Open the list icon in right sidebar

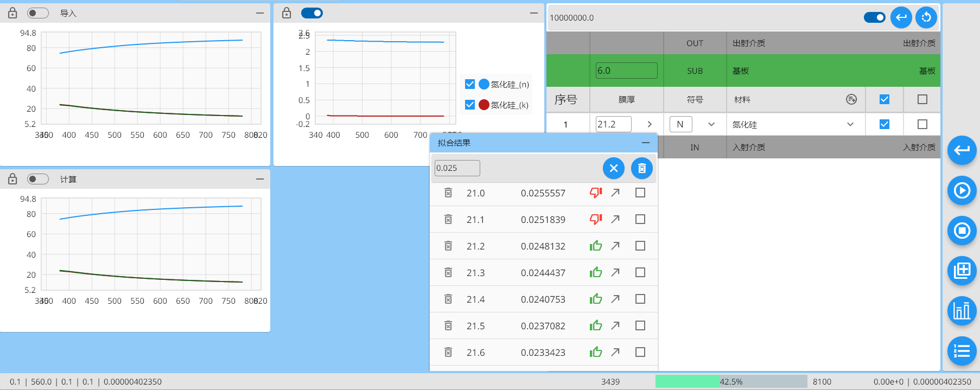pos(962,351)
